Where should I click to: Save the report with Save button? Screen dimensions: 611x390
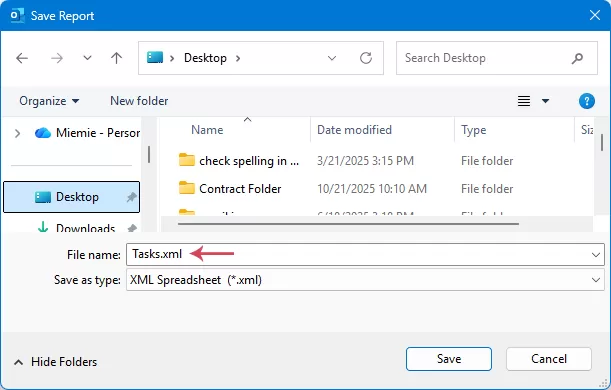coord(449,359)
